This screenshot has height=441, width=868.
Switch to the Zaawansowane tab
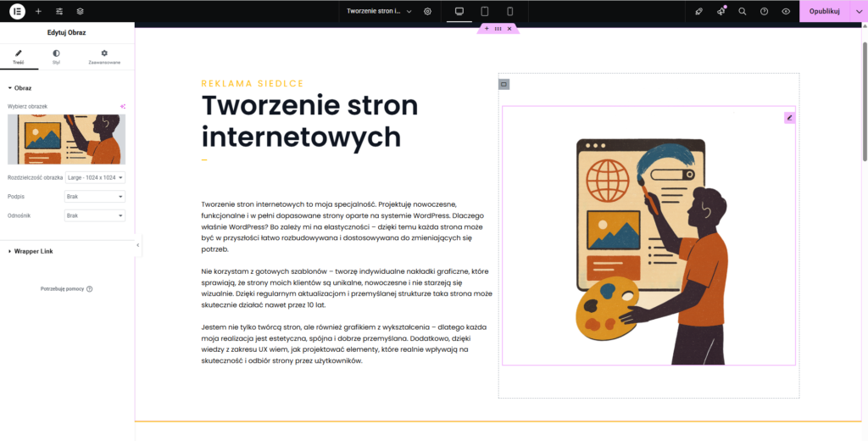(x=104, y=57)
